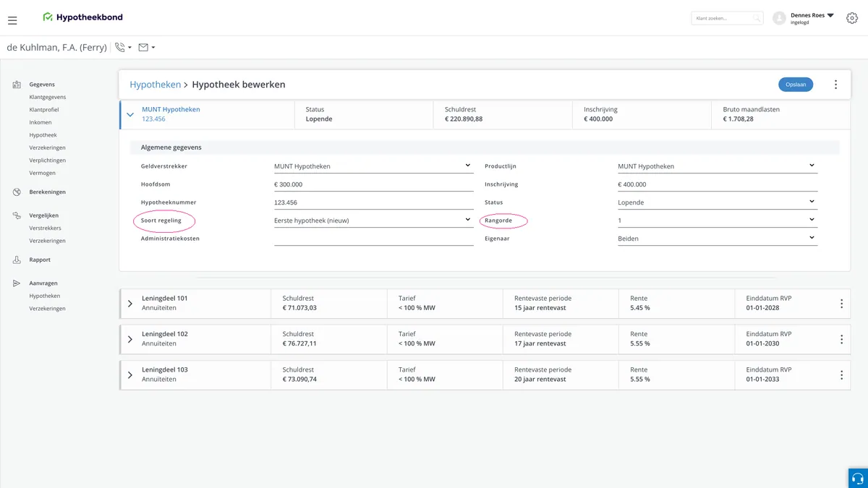The image size is (868, 488).
Task: Go to Klantgegevens in the sidebar
Action: 48,97
